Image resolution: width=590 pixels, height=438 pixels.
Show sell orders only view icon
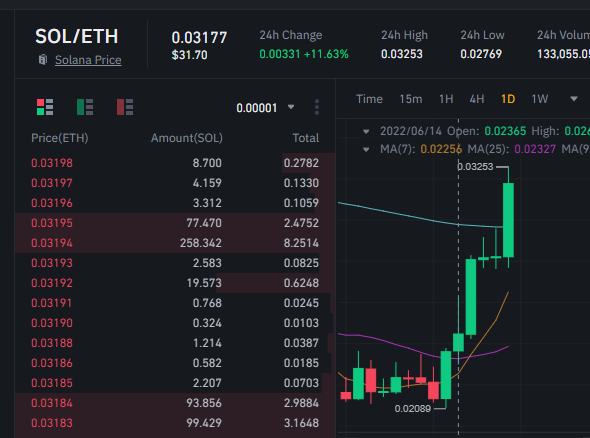(125, 107)
